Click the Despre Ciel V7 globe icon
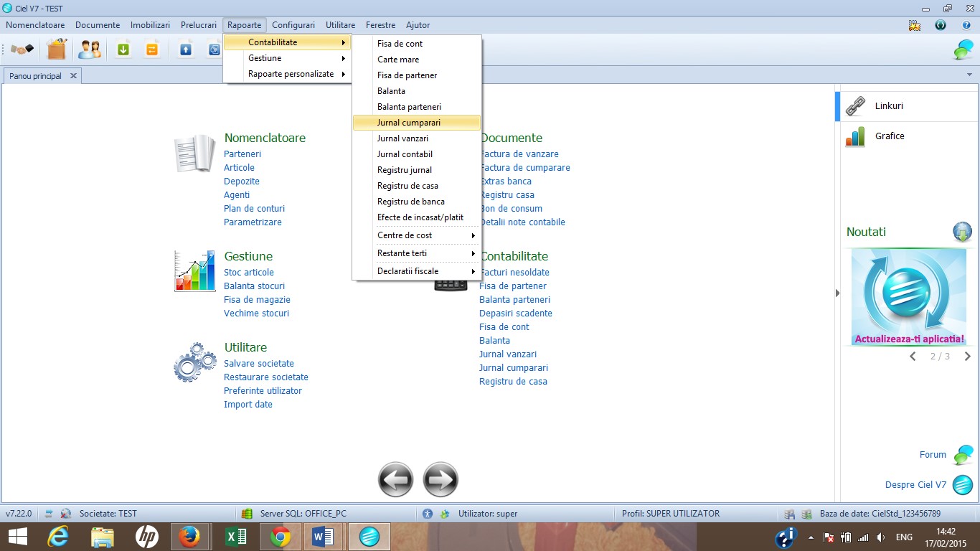The height and width of the screenshot is (551, 980). [x=963, y=485]
